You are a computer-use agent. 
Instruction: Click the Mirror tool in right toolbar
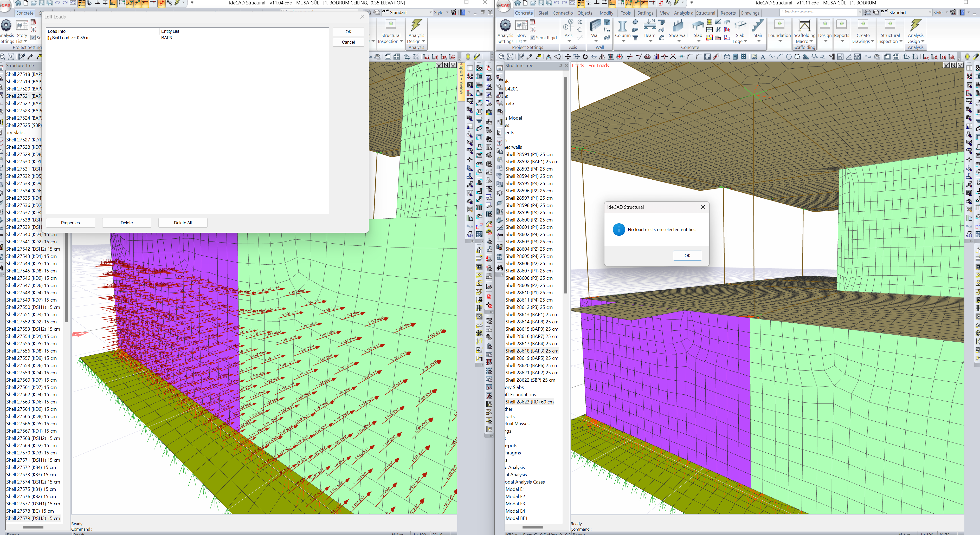tap(602, 57)
